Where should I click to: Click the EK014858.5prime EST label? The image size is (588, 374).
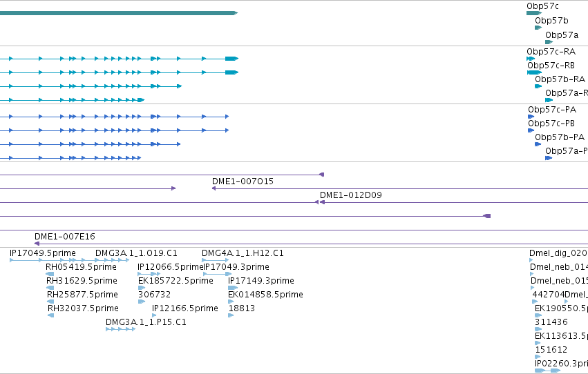(265, 295)
